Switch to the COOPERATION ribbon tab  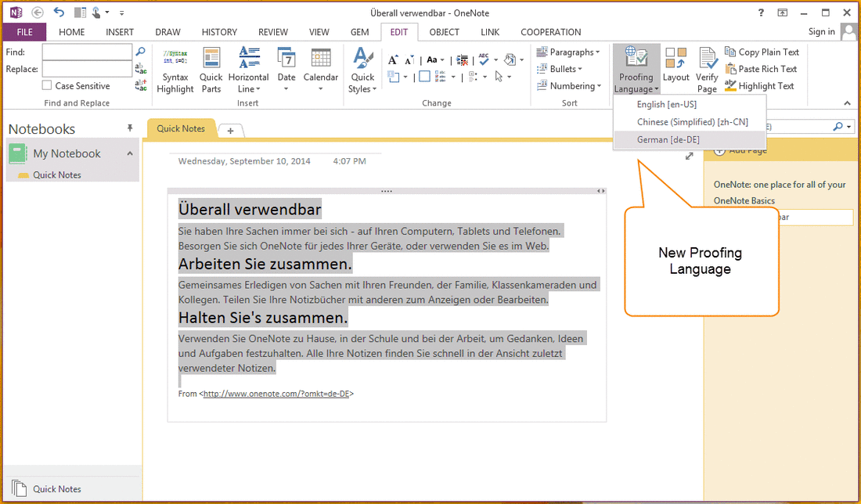click(551, 32)
